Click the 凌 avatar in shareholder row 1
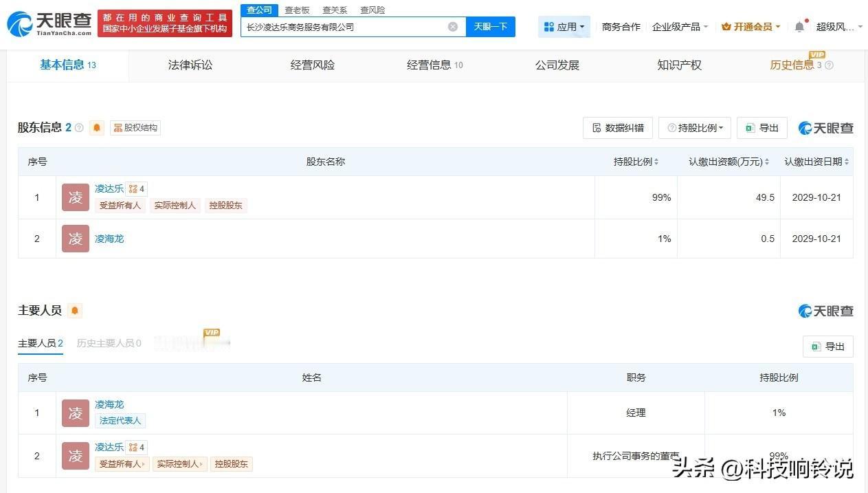Image resolution: width=868 pixels, height=493 pixels. coord(76,197)
